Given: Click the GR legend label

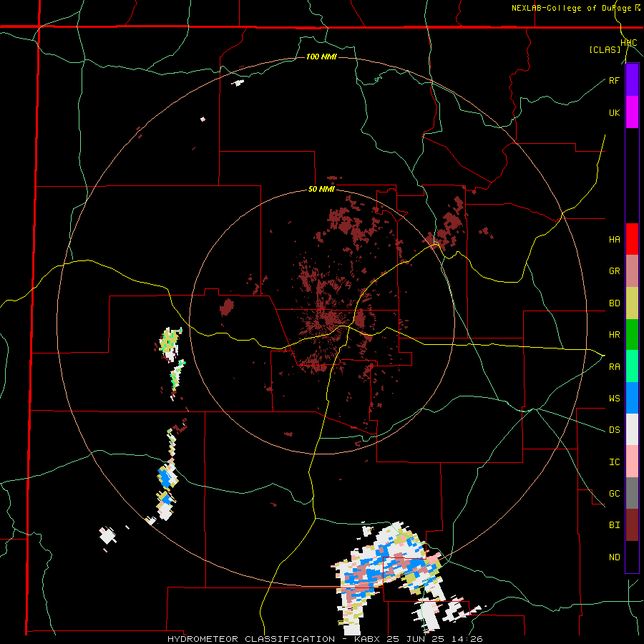Looking at the screenshot, I should (x=614, y=271).
